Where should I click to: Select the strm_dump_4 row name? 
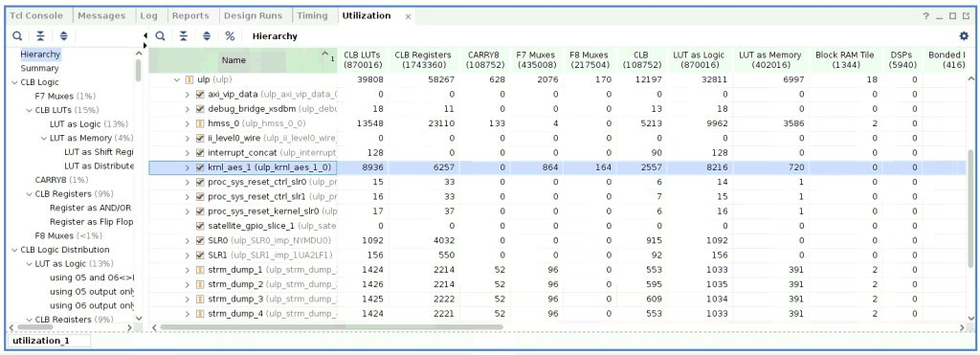[273, 314]
